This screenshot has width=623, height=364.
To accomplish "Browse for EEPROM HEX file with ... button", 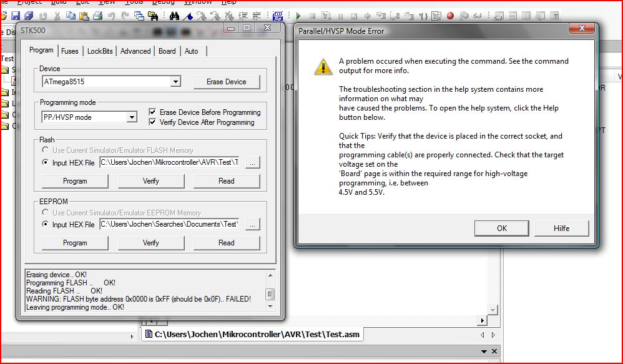I will [x=253, y=224].
